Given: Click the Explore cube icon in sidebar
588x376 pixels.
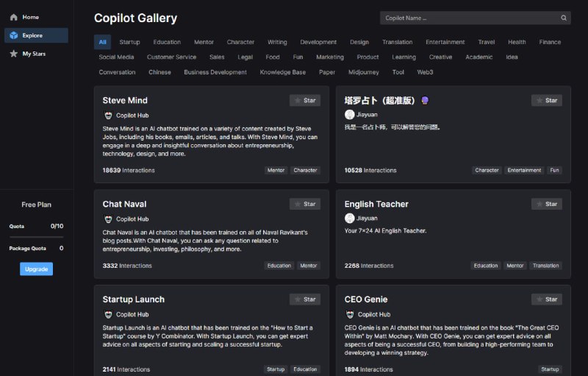Looking at the screenshot, I should [x=13, y=35].
